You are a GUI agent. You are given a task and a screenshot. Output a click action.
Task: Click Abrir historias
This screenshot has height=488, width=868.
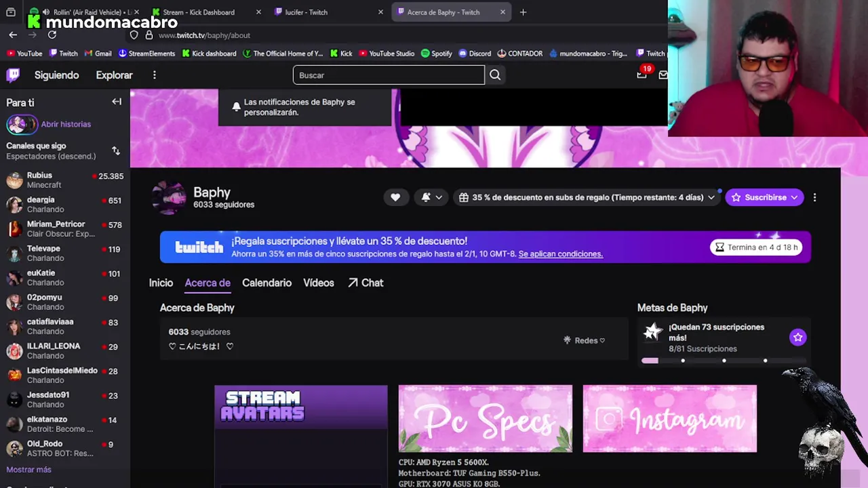coord(66,124)
